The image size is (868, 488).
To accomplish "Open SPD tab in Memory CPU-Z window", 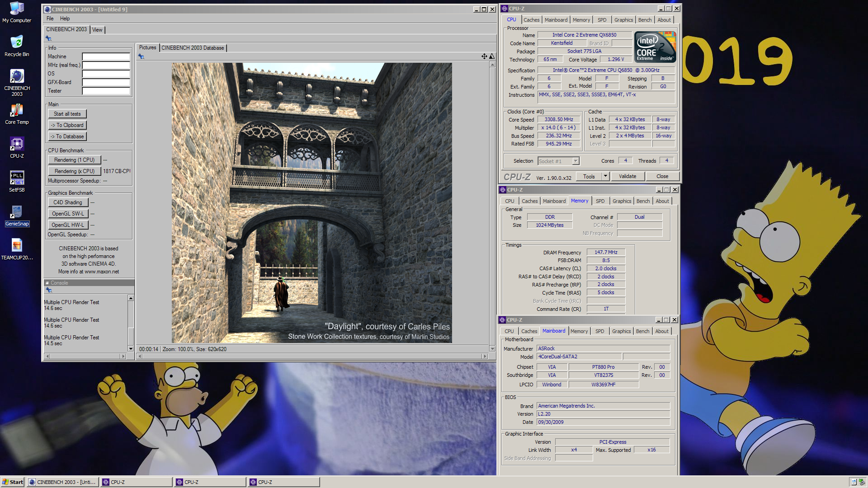I will tap(600, 201).
